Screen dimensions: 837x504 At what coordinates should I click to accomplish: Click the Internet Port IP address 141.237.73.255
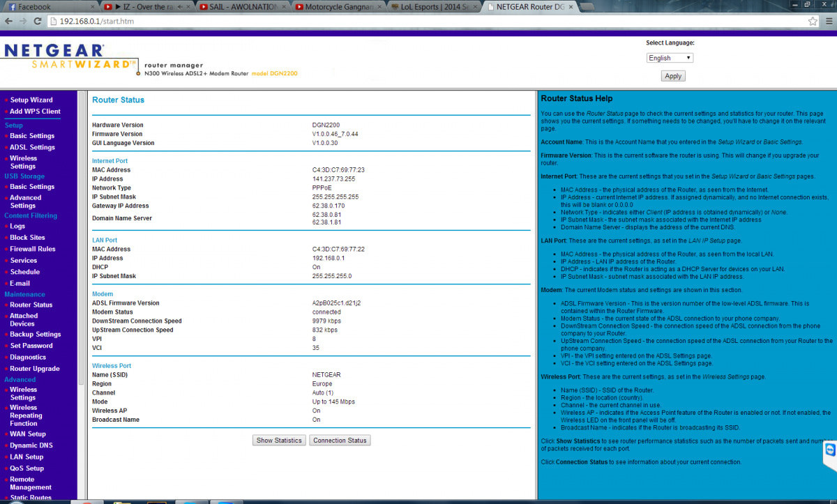[333, 179]
